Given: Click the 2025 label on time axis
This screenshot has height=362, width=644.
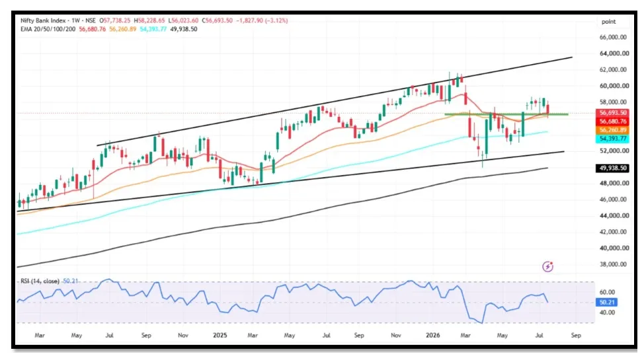Looking at the screenshot, I should tap(220, 336).
